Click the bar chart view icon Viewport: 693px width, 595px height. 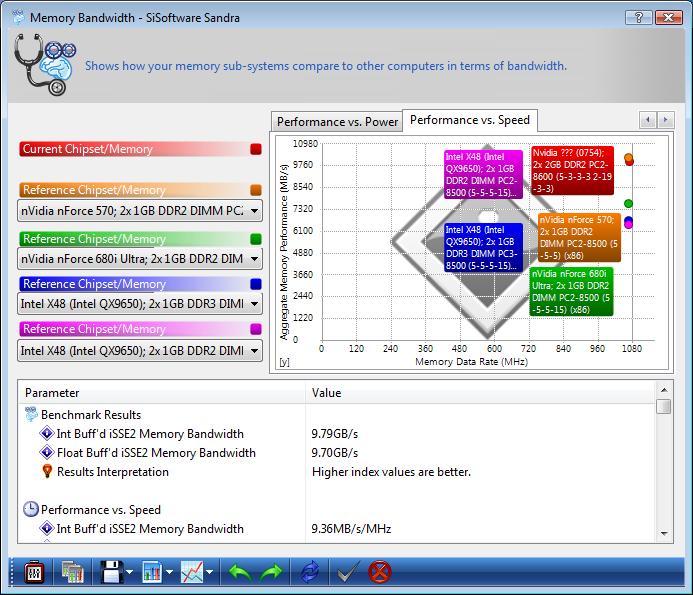click(x=152, y=573)
